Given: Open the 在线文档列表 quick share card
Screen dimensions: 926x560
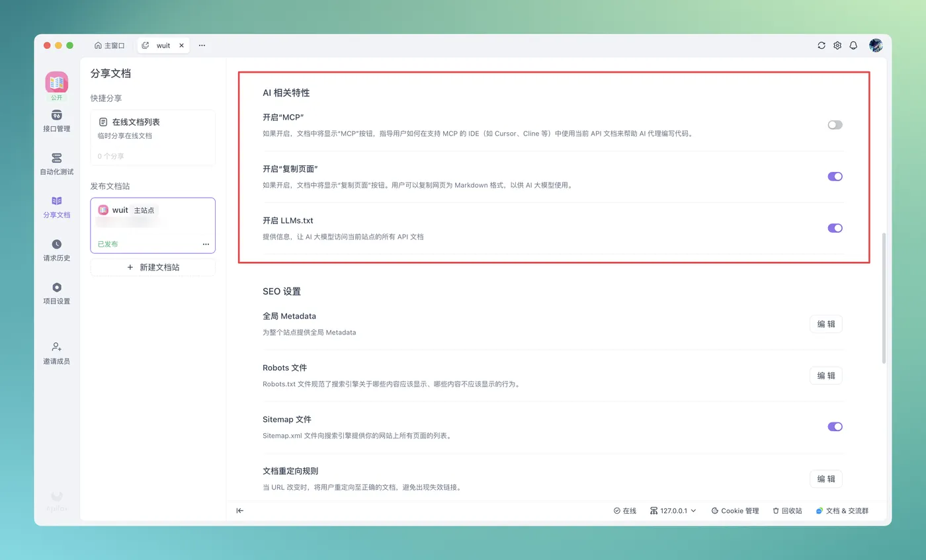Looking at the screenshot, I should click(153, 138).
